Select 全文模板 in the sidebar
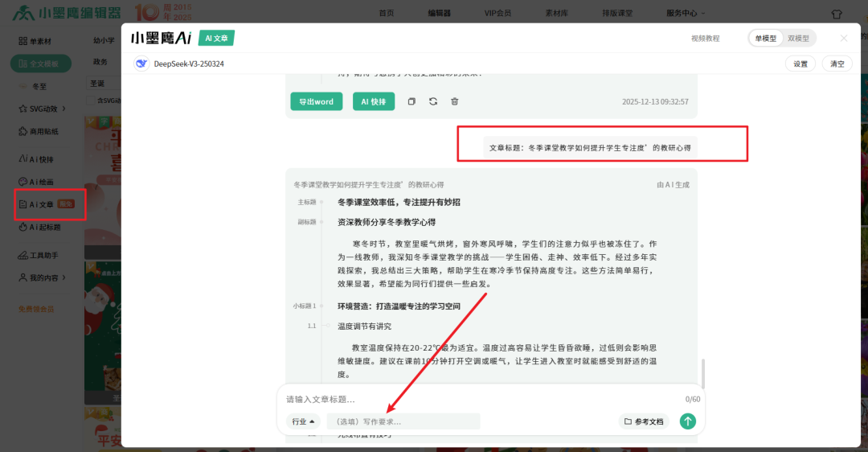Image resolution: width=868 pixels, height=452 pixels. point(40,64)
